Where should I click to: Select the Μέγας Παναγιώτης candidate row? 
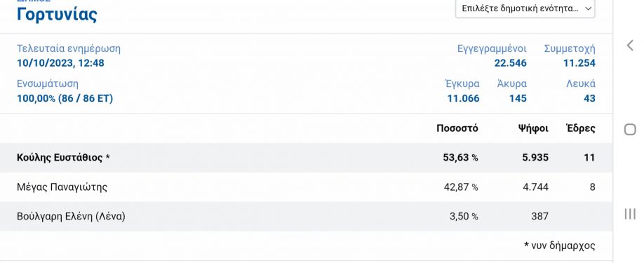(x=306, y=187)
